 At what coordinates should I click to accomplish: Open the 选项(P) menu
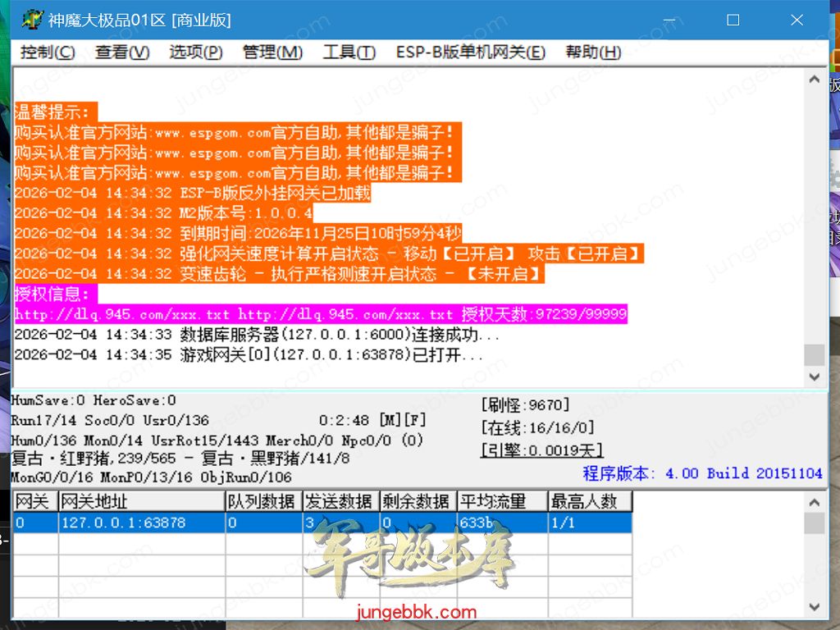click(196, 52)
